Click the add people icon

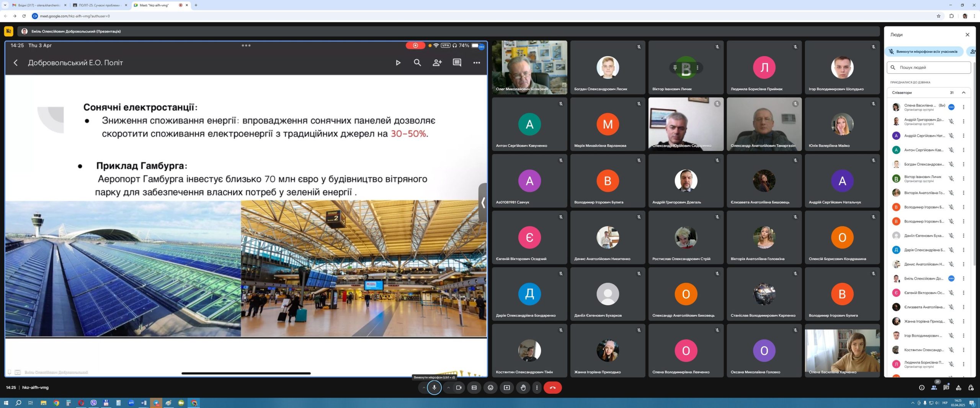point(972,51)
